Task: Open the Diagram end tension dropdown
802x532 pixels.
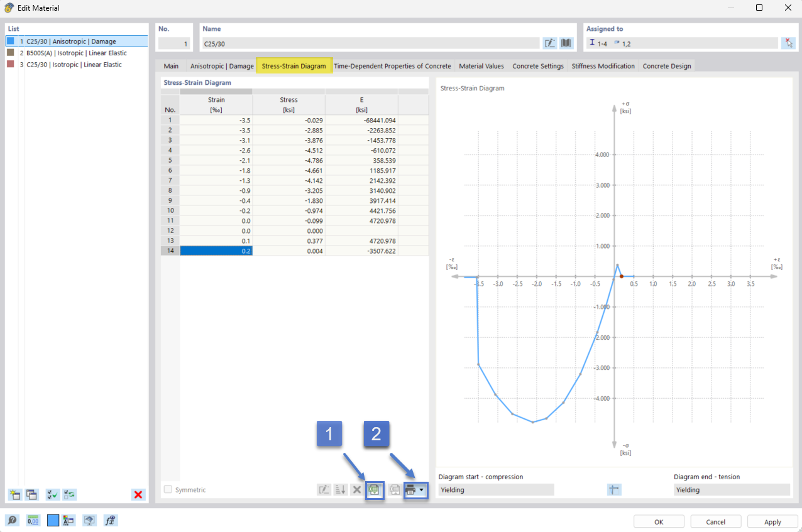Action: tap(732, 489)
